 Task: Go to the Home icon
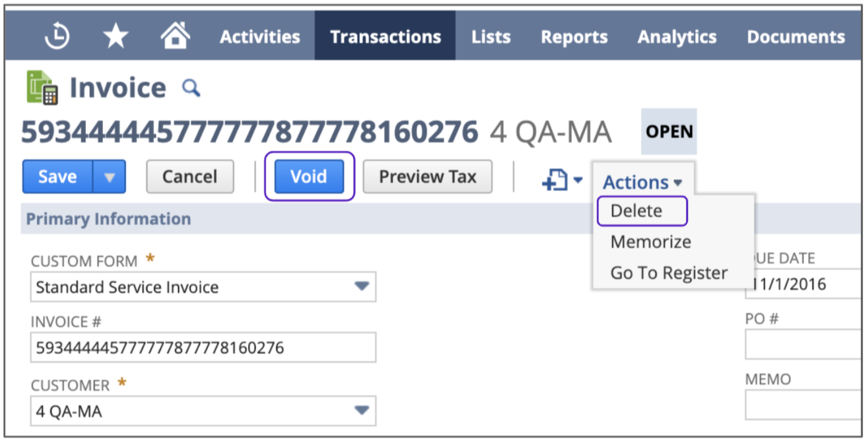[x=175, y=36]
